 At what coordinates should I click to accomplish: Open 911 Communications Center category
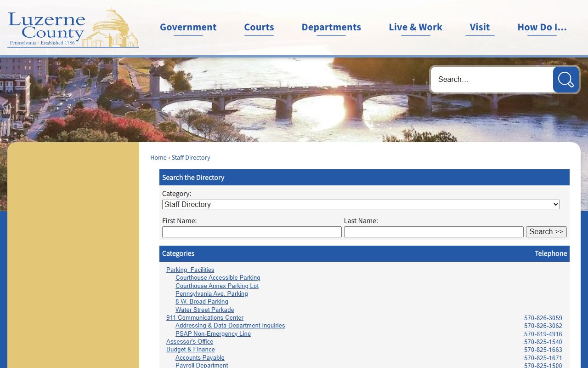pyautogui.click(x=205, y=317)
